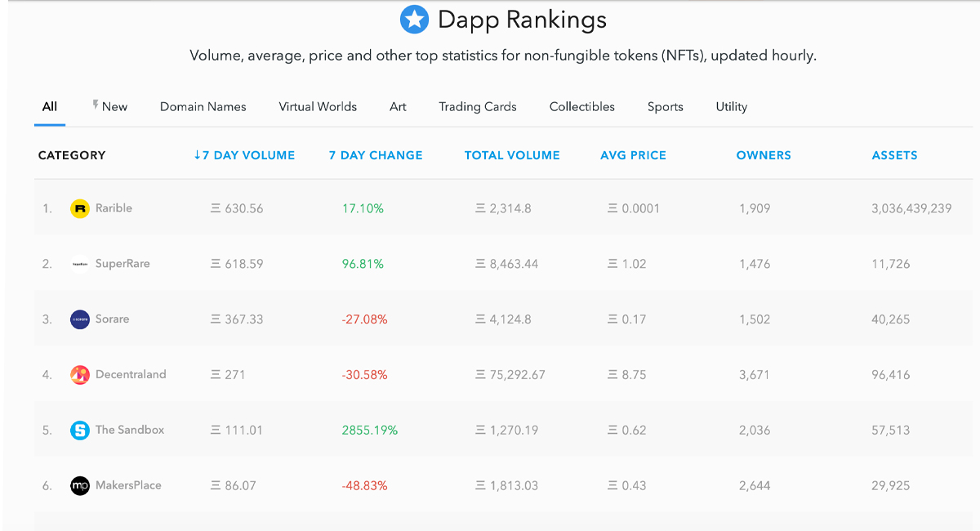Click MakersPlace's -48.83% change value
The width and height of the screenshot is (980, 531).
coord(364,485)
